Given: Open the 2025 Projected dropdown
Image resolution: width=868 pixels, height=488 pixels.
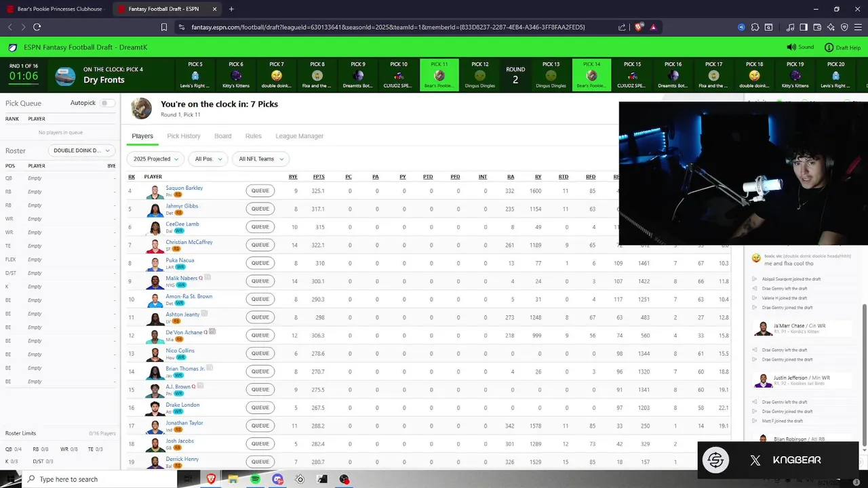Looking at the screenshot, I should (155, 159).
